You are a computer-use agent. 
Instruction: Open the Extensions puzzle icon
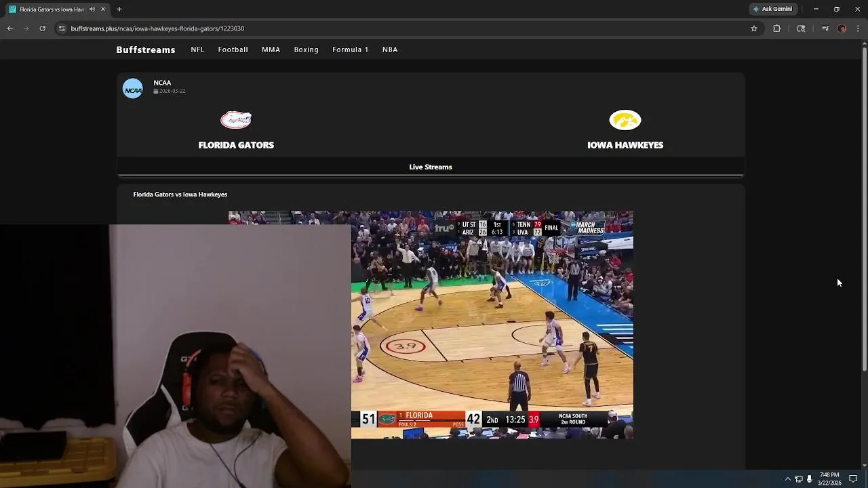click(x=777, y=28)
